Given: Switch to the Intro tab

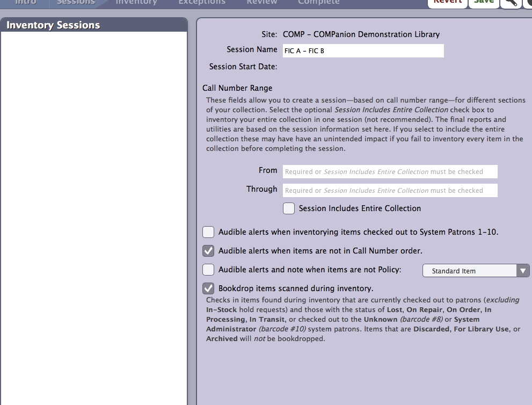Looking at the screenshot, I should pyautogui.click(x=25, y=2).
